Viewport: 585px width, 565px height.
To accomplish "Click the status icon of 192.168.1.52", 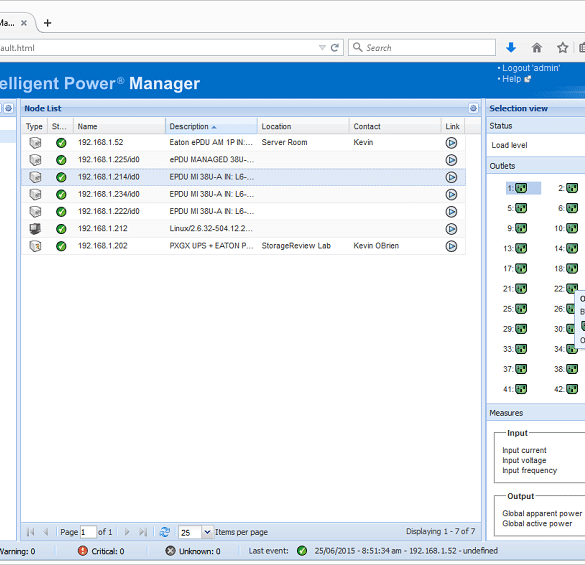I will coord(61,143).
